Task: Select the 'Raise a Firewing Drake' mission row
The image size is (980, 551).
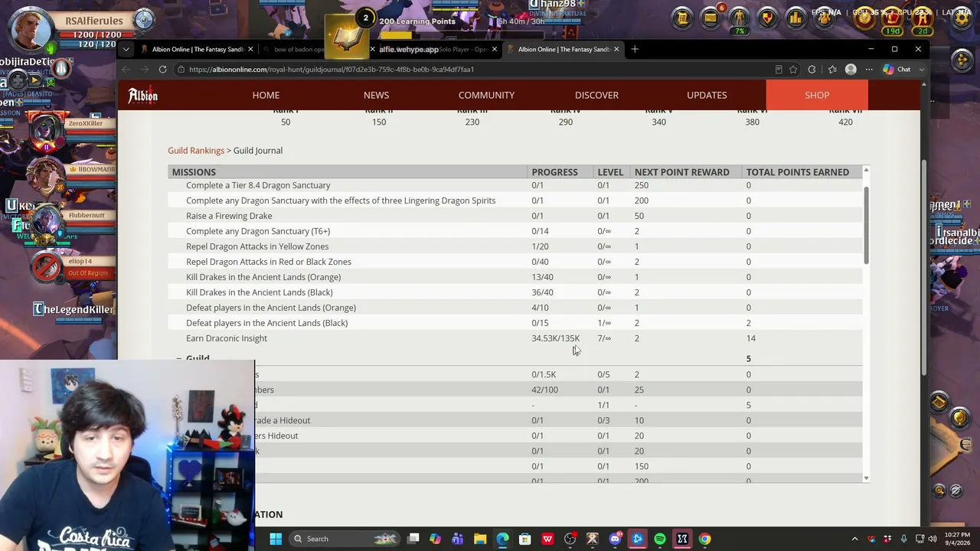Action: pos(515,216)
